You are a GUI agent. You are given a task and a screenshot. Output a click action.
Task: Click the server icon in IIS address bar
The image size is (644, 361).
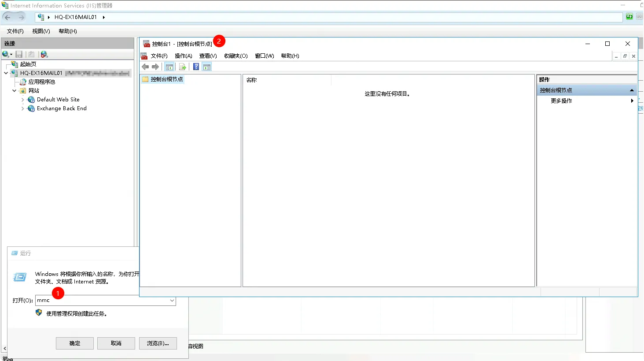pyautogui.click(x=41, y=17)
